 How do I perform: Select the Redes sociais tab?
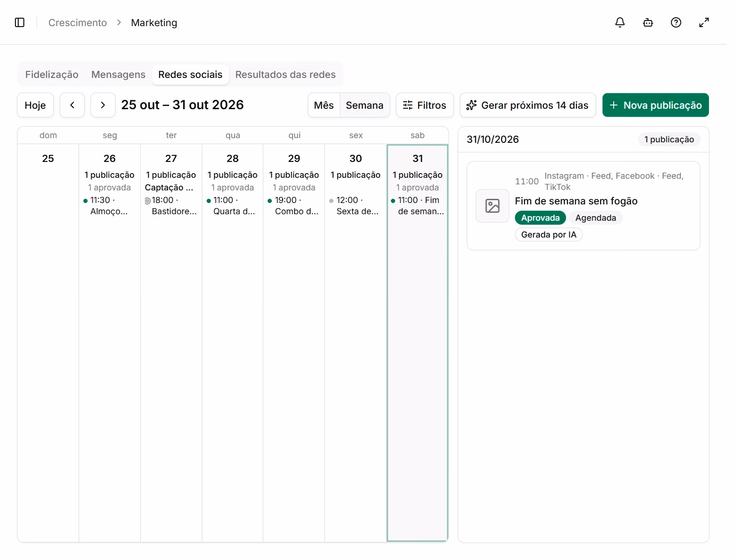[x=190, y=75]
